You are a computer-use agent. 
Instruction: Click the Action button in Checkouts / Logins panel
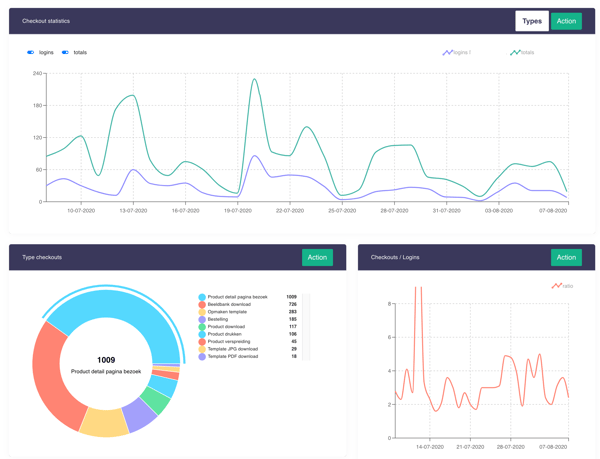point(566,257)
